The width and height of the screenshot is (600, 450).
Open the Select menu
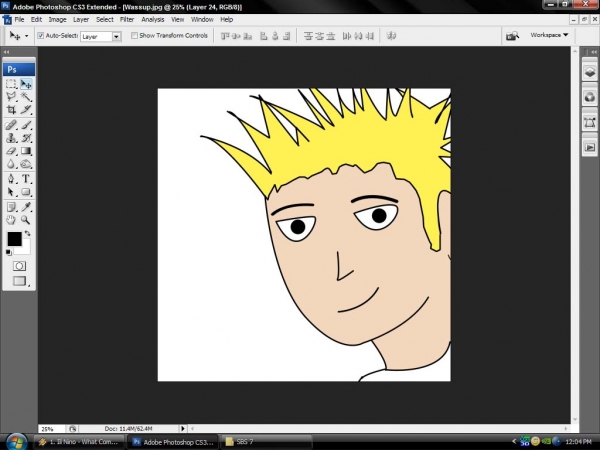pos(104,20)
